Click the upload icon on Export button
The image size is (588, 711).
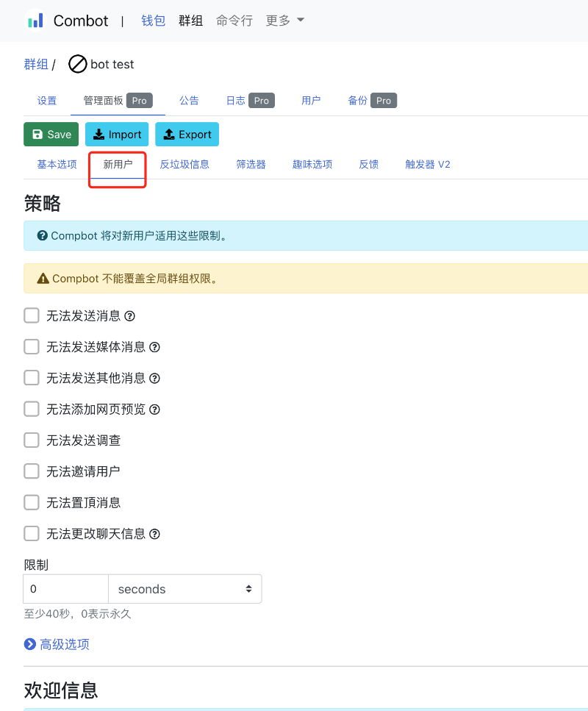(168, 135)
